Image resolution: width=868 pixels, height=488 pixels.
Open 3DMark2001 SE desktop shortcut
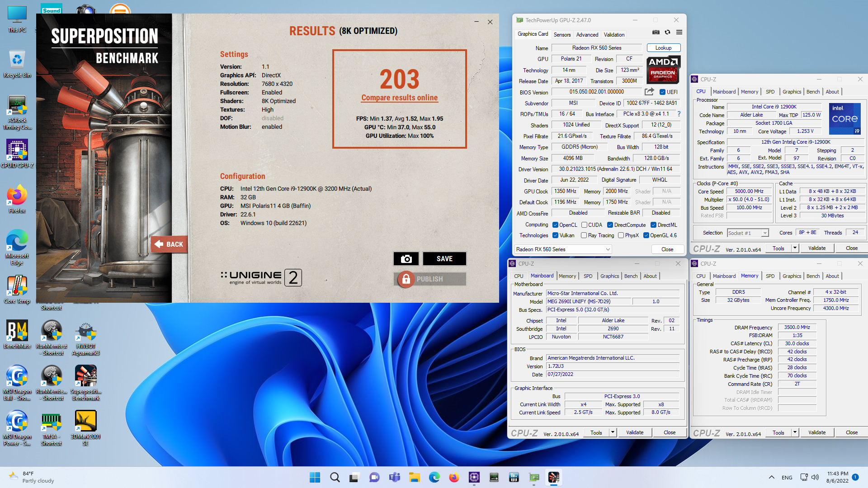coord(86,428)
